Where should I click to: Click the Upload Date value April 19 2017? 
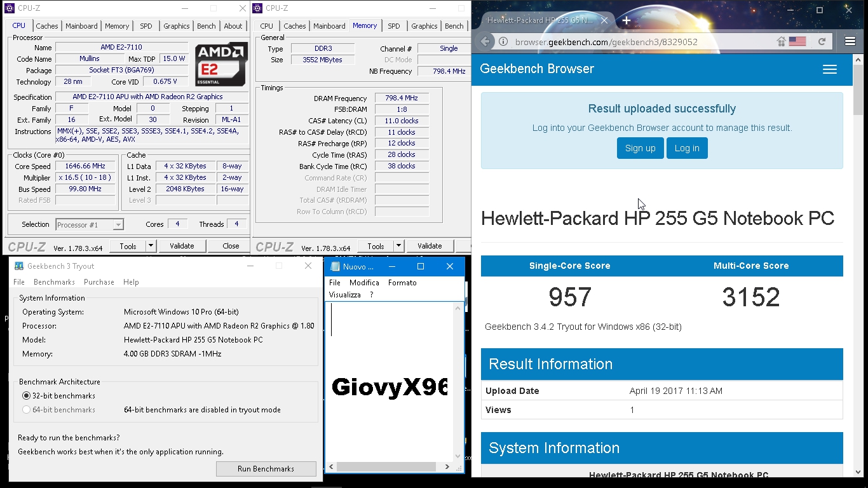[675, 391]
